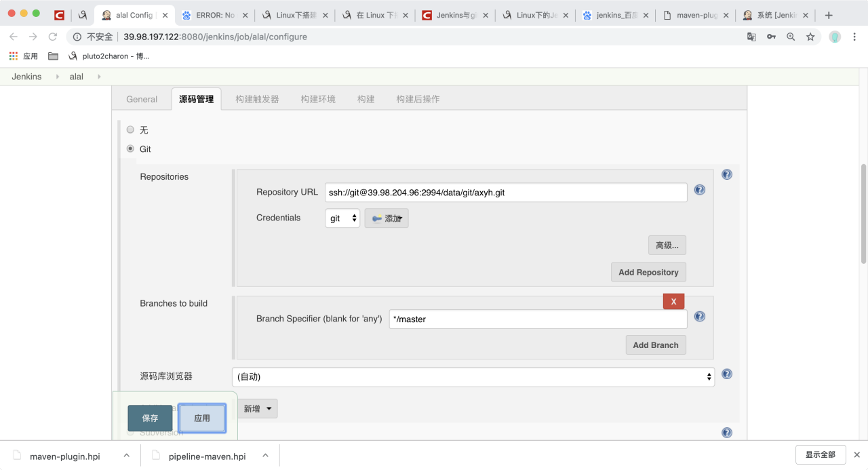The width and height of the screenshot is (868, 470).
Task: Click browser address bar URL
Action: click(215, 37)
